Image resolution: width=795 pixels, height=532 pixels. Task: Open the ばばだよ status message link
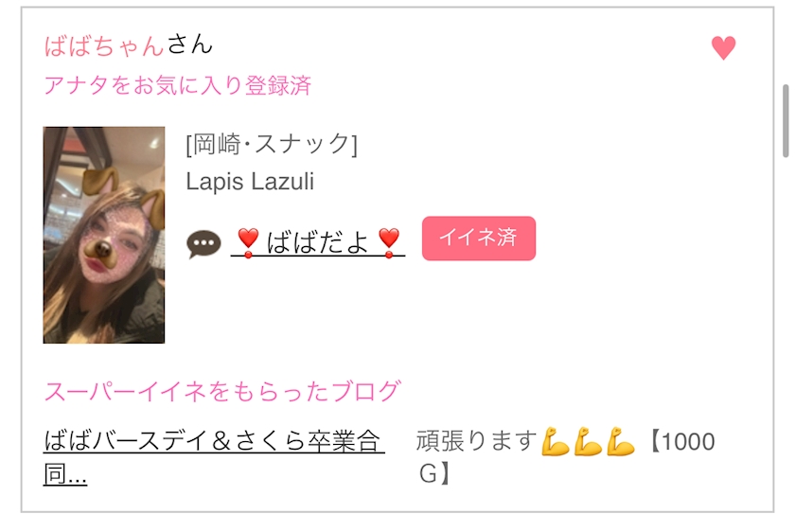pyautogui.click(x=318, y=242)
